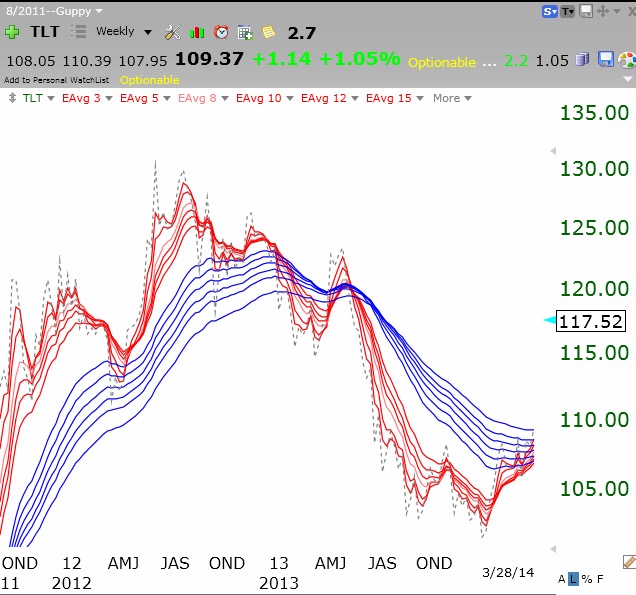The width and height of the screenshot is (636, 595).
Task: Click gray dropdown triangle next to move icon
Action: tap(617, 11)
